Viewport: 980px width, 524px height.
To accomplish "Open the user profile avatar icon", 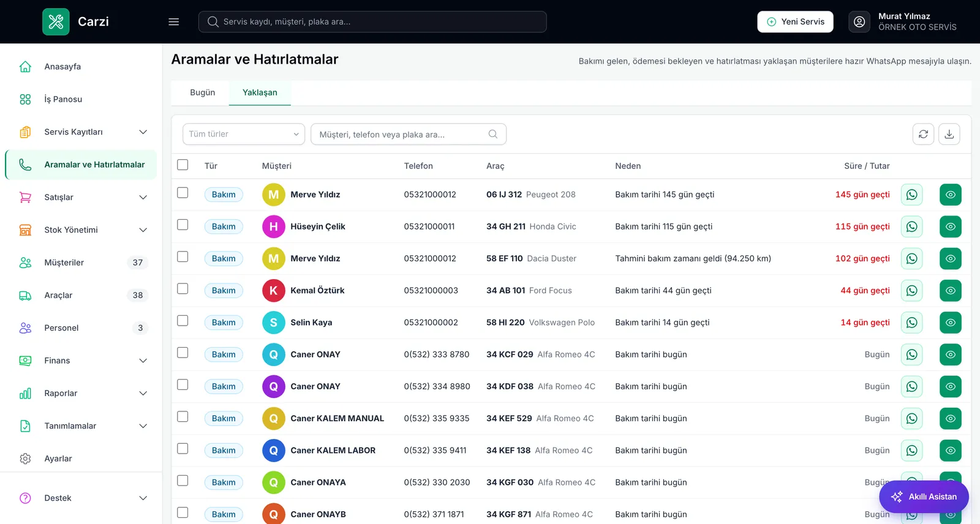I will coord(859,21).
